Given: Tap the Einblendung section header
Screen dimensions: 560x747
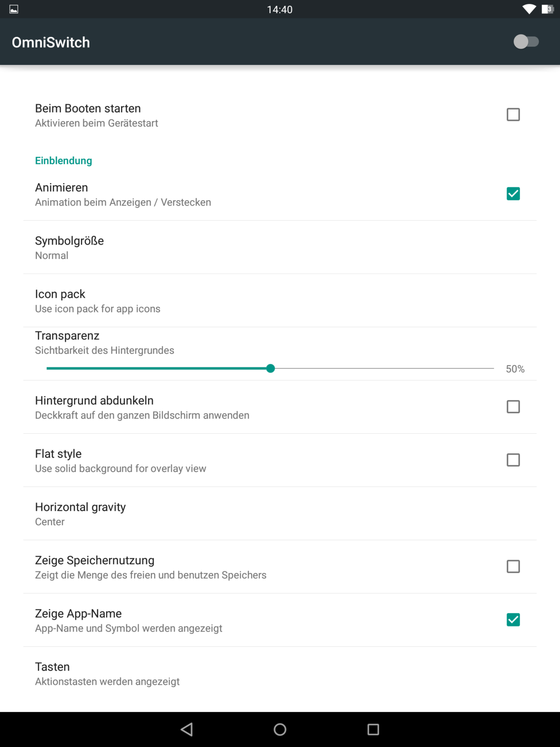Looking at the screenshot, I should pos(63,161).
